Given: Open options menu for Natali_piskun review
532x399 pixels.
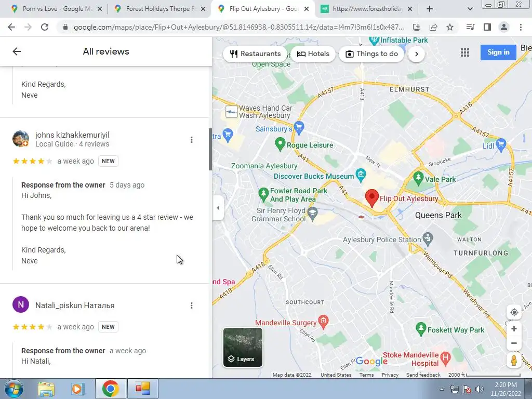Looking at the screenshot, I should [192, 305].
